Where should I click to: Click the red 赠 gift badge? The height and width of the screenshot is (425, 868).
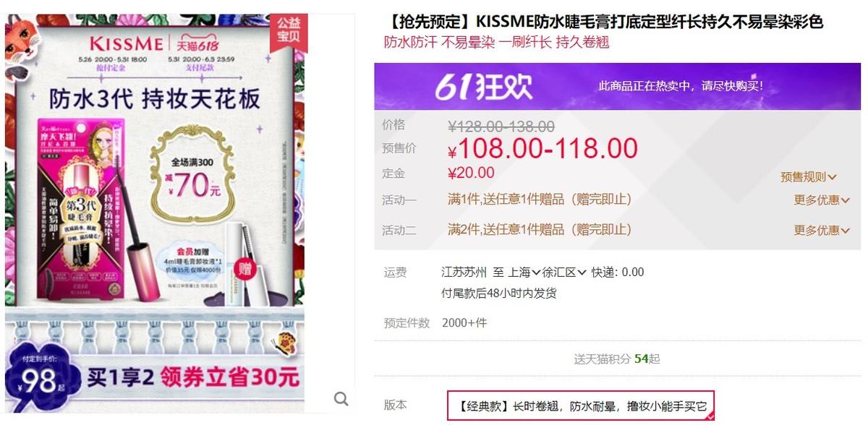pos(248,270)
